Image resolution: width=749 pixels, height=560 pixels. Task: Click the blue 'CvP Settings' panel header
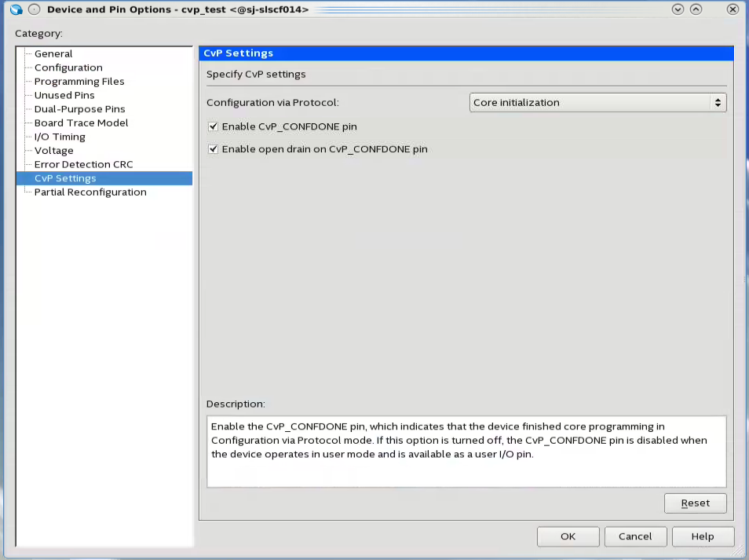[466, 53]
